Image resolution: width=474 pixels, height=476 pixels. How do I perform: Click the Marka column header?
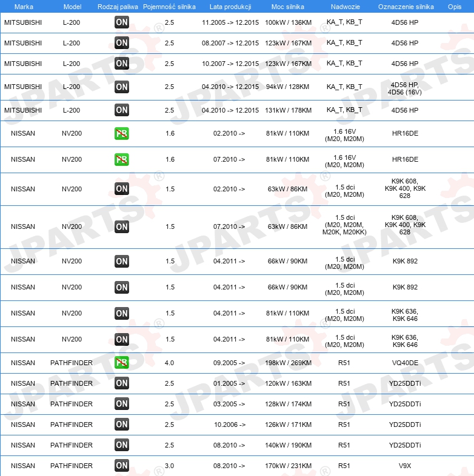click(24, 7)
